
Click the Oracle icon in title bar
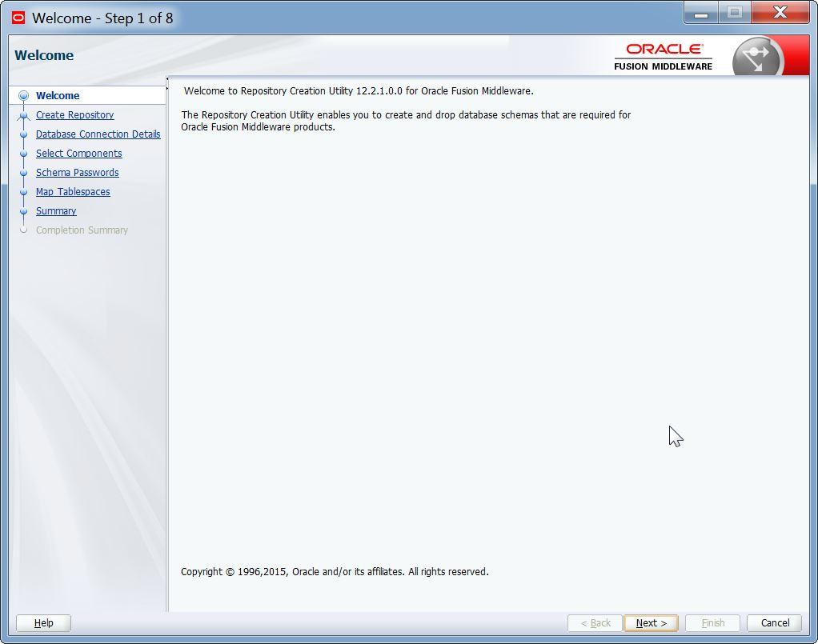pyautogui.click(x=18, y=18)
